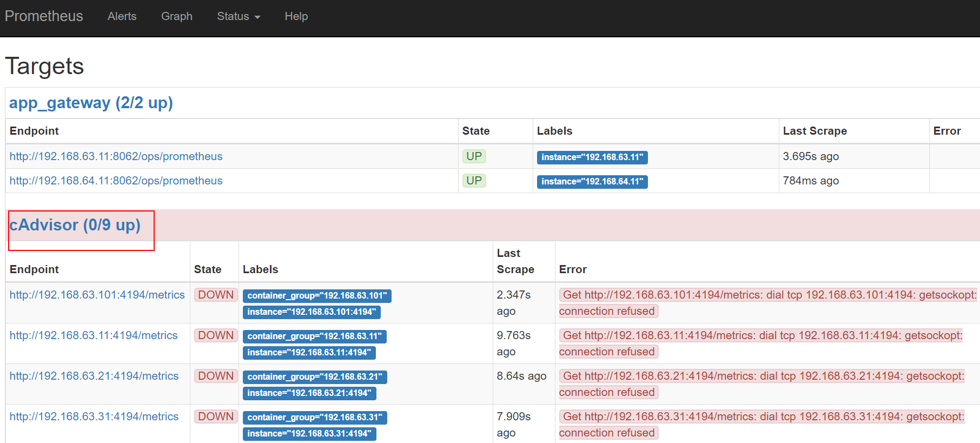The height and width of the screenshot is (443, 980).
Task: Select the instance="192.168.63.11" label tag
Action: pyautogui.click(x=592, y=157)
